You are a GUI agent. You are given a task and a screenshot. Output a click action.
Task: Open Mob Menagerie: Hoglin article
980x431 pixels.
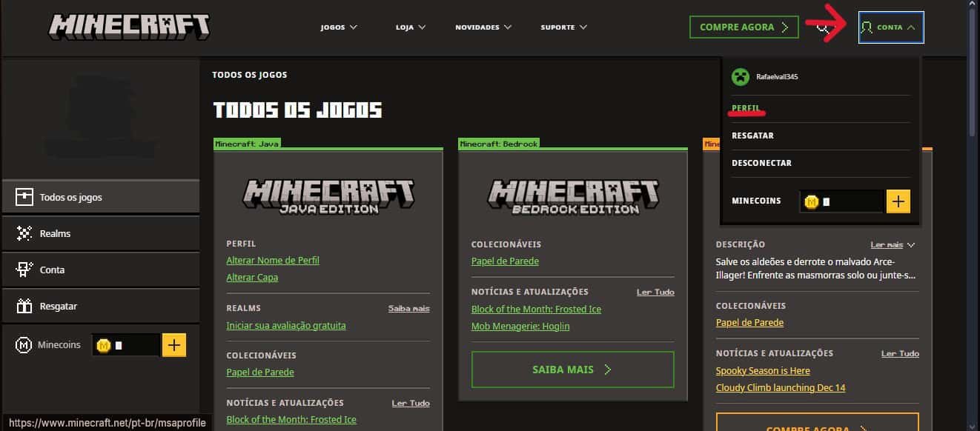point(520,327)
